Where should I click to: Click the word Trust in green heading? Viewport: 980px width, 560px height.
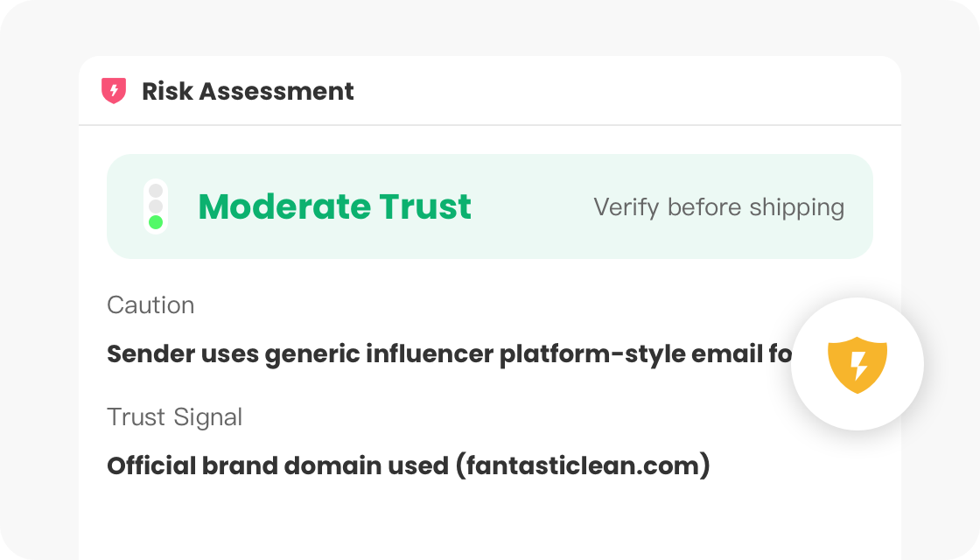(425, 206)
